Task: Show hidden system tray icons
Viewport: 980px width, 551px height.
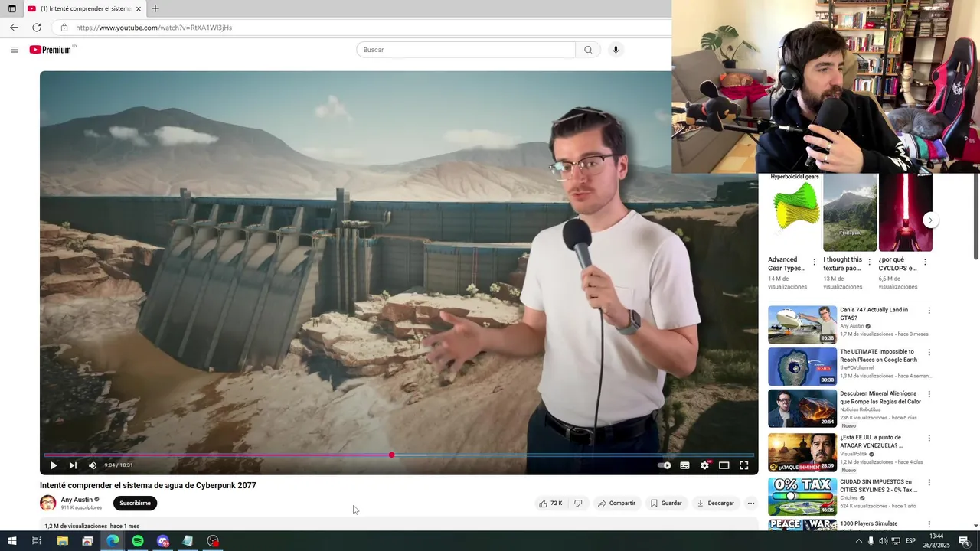Action: point(858,541)
